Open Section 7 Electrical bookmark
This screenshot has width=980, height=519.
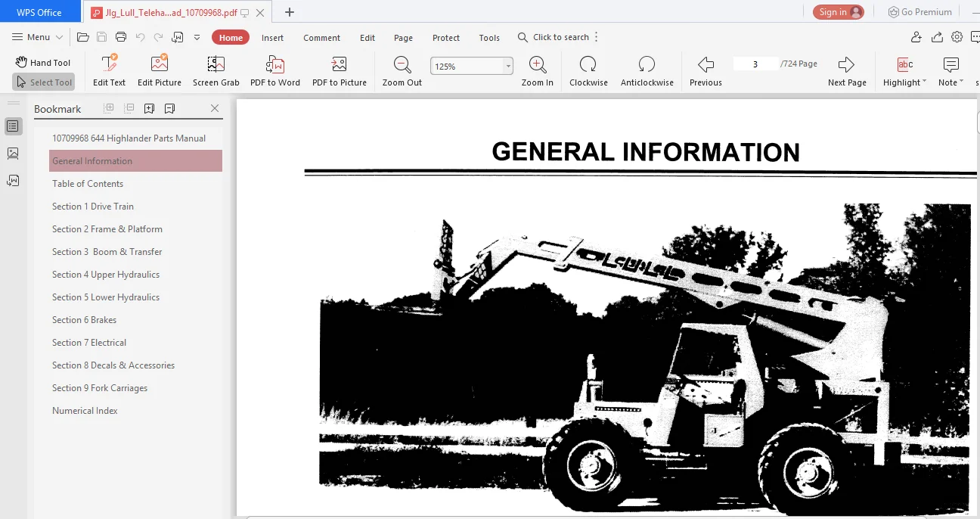(89, 343)
